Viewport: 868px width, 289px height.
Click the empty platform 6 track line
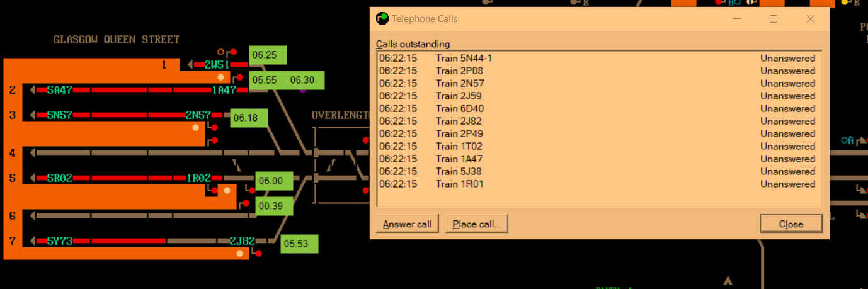146,216
